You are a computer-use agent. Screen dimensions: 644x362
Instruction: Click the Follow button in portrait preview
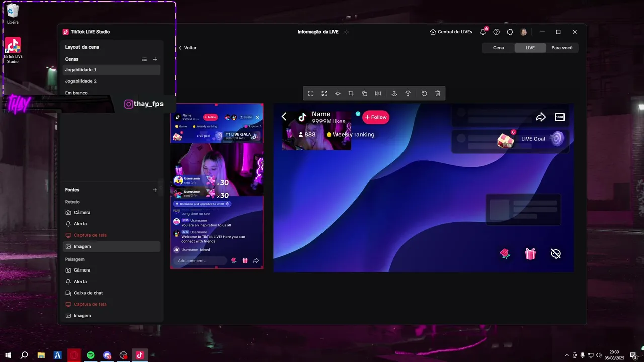pos(210,117)
